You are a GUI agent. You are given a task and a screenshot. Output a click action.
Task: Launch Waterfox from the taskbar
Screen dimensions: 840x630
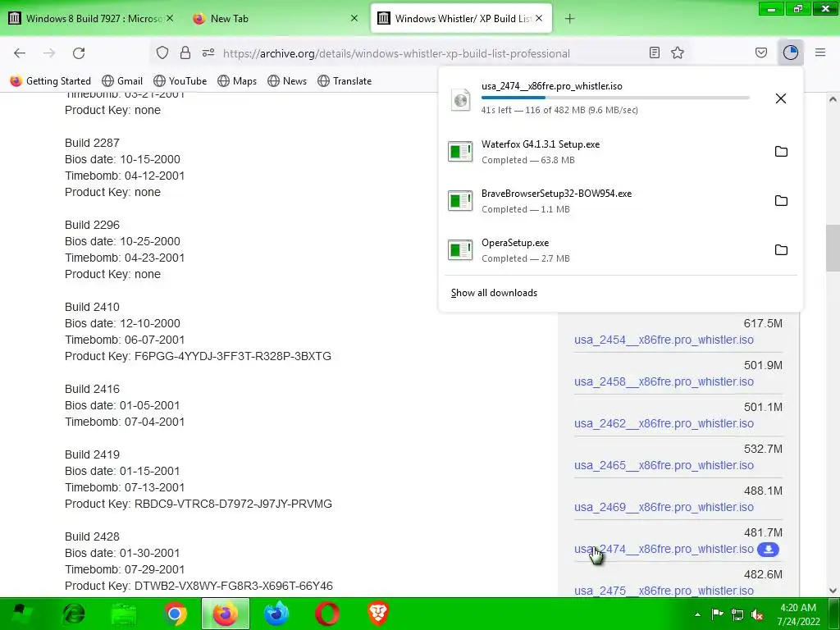click(276, 614)
